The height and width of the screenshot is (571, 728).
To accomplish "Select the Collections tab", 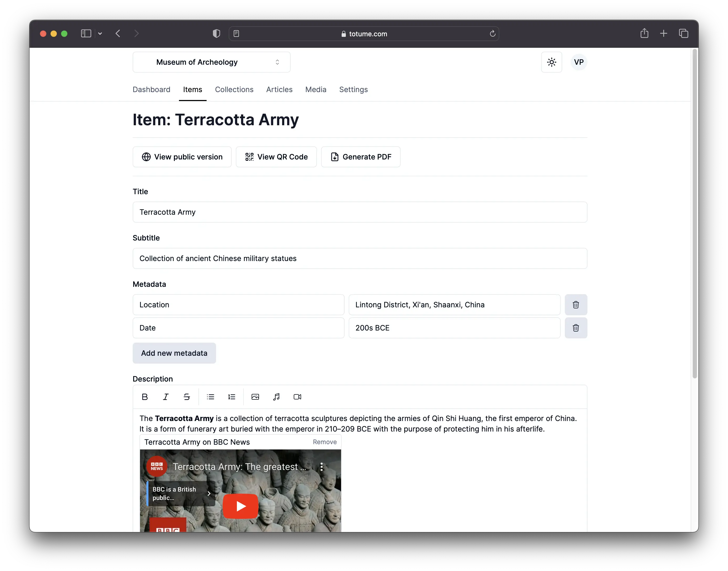I will tap(234, 89).
